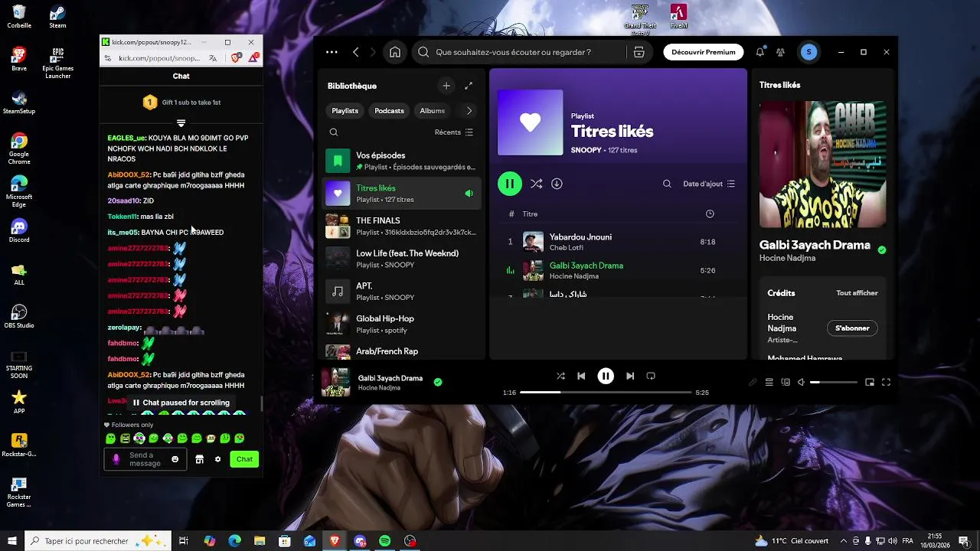Open the Kick chat shop icon
This screenshot has height=551, width=980.
point(199,459)
